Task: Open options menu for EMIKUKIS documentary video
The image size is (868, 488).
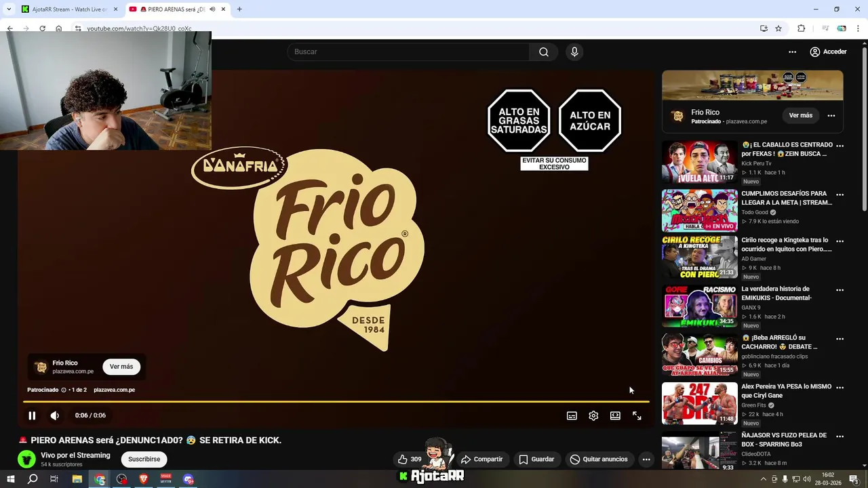Action: tap(840, 290)
